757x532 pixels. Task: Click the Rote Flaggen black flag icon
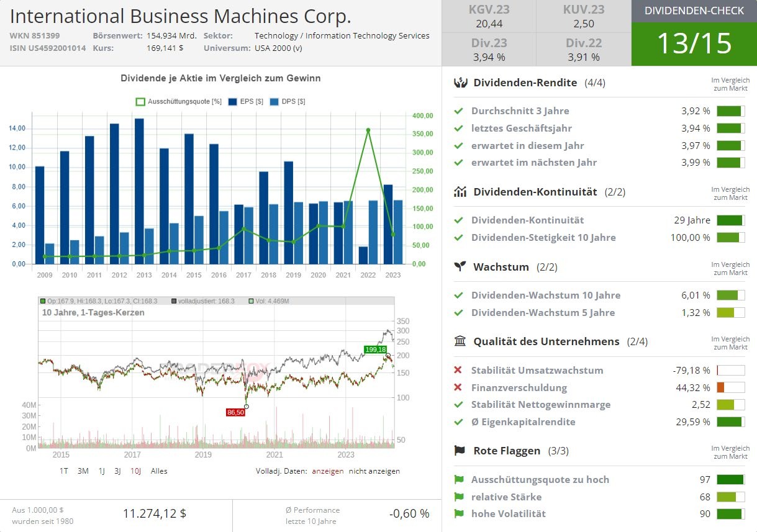click(x=460, y=451)
